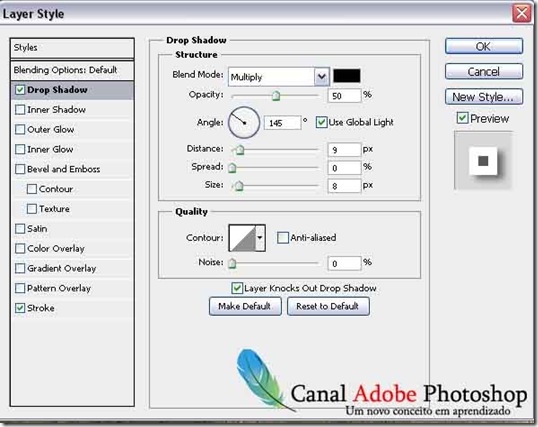Click the style preview thumbnail
This screenshot has height=427, width=538.
coord(483,161)
